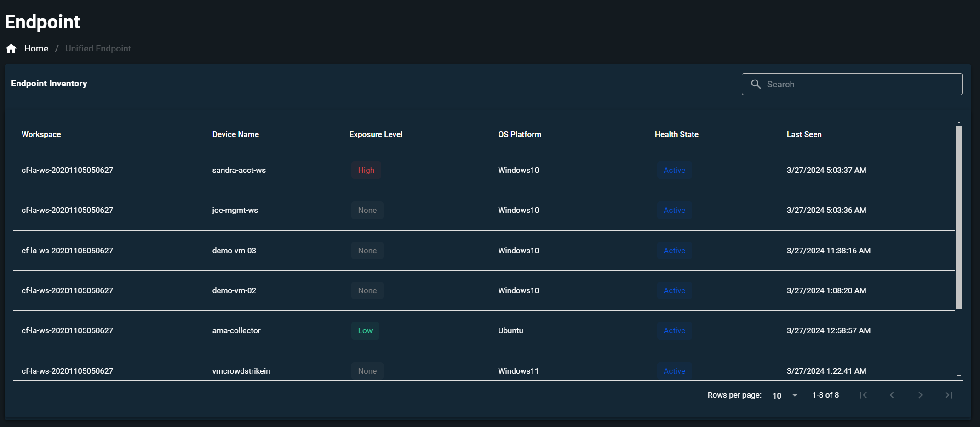Click Low exposure badge for ama-collector
Viewport: 980px width, 427px height.
365,330
